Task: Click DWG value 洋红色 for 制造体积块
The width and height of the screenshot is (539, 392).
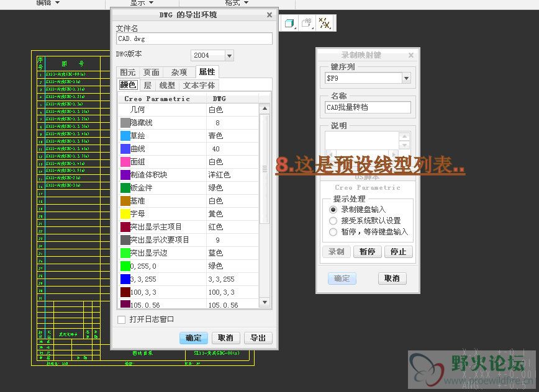Action: [x=219, y=175]
